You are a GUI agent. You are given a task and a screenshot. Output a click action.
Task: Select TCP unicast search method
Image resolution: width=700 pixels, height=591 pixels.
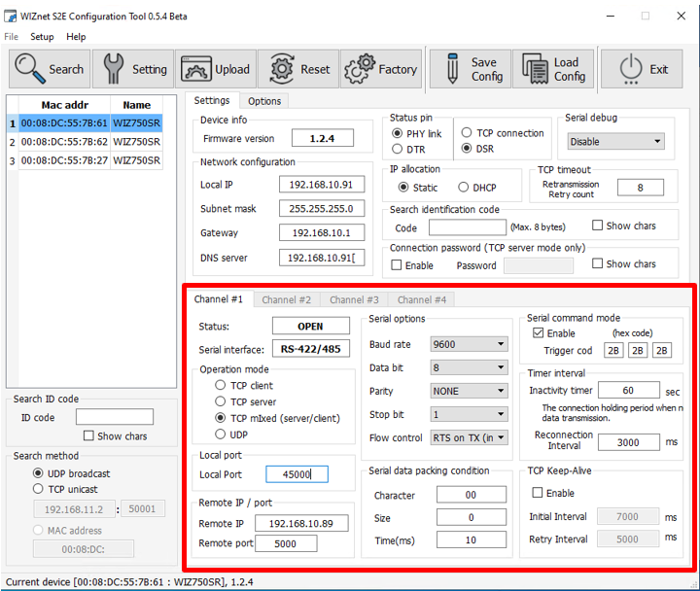coord(38,489)
